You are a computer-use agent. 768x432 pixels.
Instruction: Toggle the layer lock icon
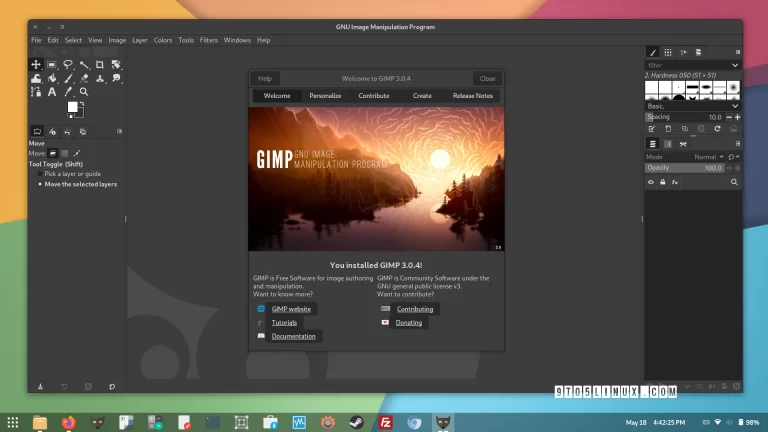coord(663,183)
